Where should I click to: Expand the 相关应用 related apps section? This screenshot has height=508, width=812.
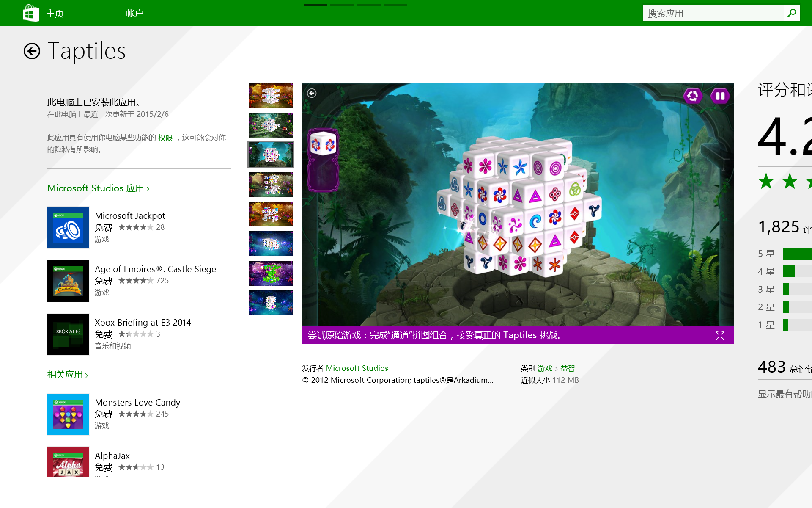pyautogui.click(x=68, y=375)
